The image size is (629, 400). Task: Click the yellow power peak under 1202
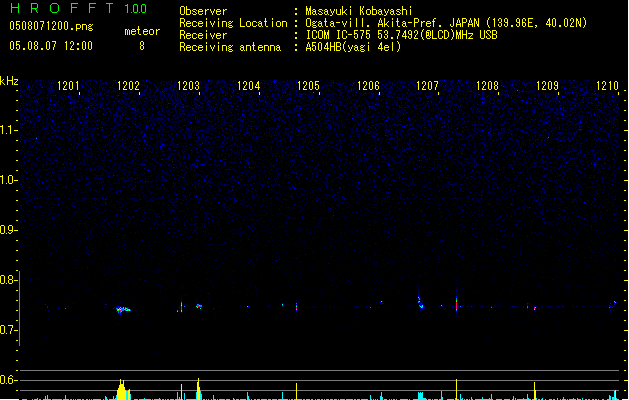tap(122, 390)
